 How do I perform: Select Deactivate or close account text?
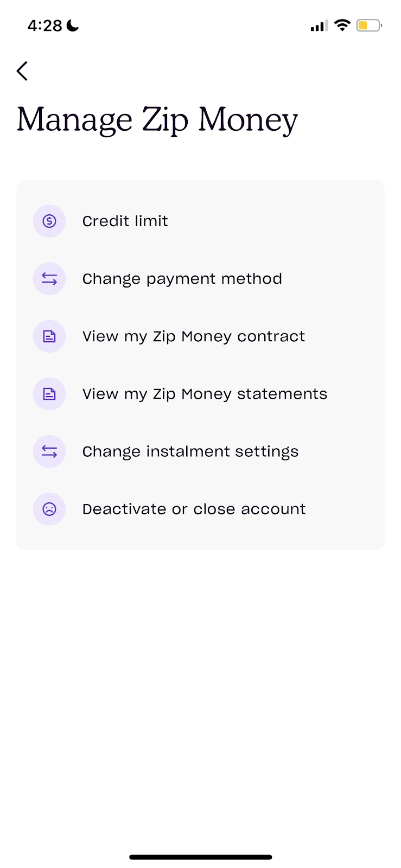pyautogui.click(x=194, y=509)
